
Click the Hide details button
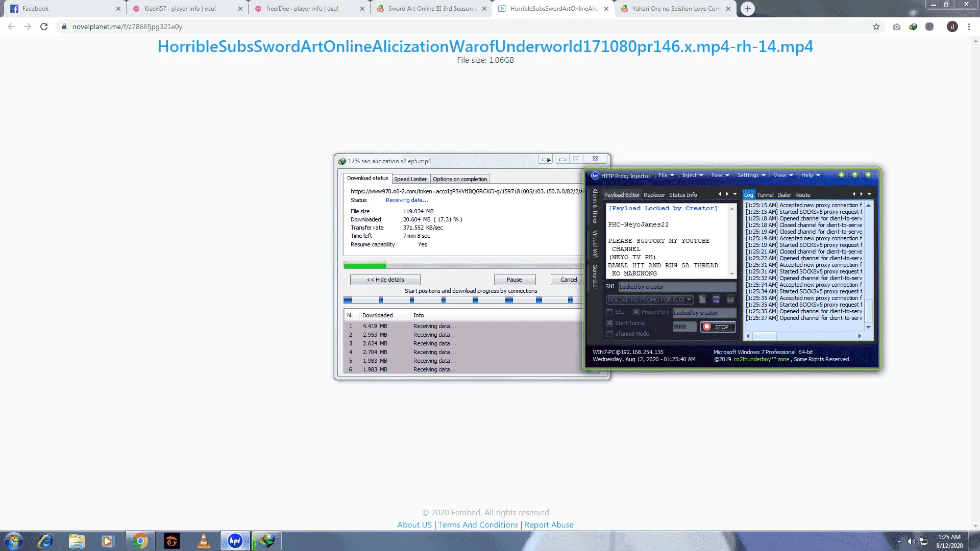(x=385, y=280)
